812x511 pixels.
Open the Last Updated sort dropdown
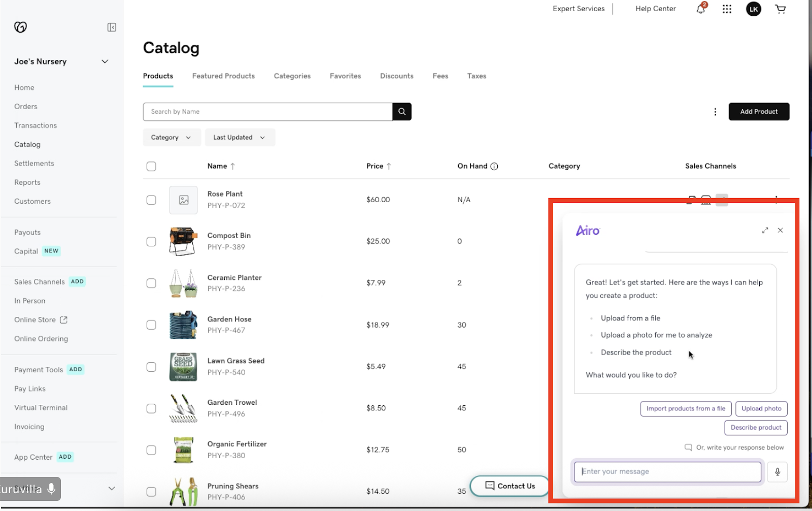pos(240,137)
